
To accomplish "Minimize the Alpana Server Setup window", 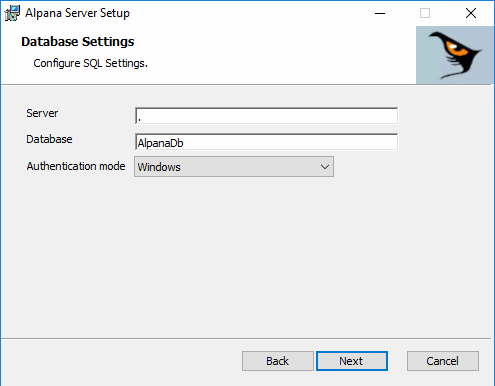I will pyautogui.click(x=380, y=13).
